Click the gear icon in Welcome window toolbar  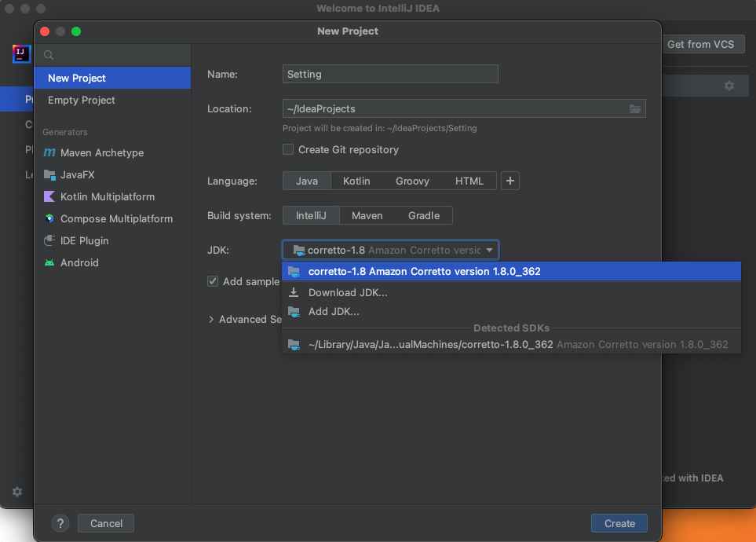pos(729,86)
